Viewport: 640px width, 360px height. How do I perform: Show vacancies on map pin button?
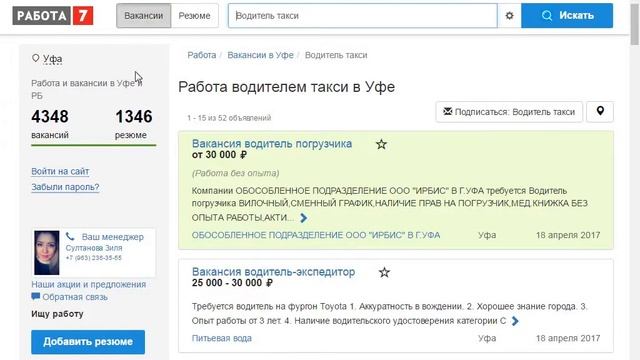(x=600, y=112)
